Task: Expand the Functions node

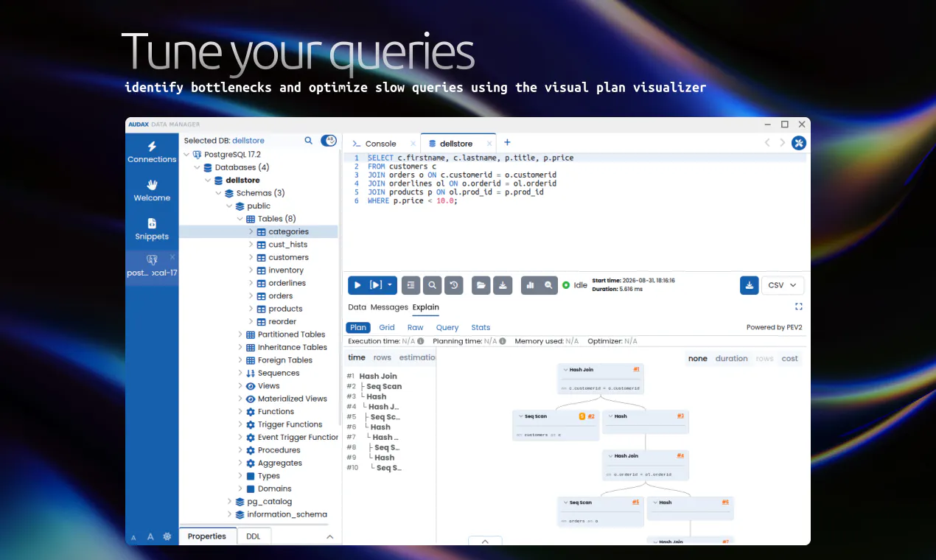Action: coord(240,412)
